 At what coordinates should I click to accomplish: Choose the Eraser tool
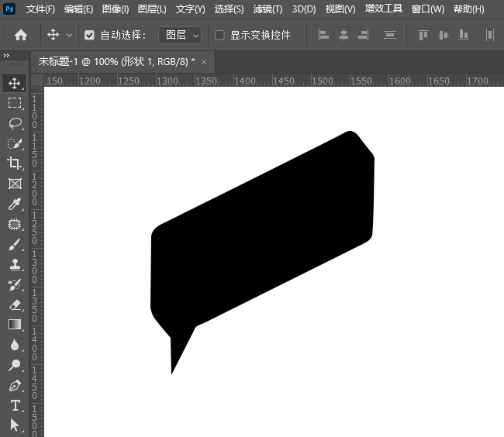(15, 305)
